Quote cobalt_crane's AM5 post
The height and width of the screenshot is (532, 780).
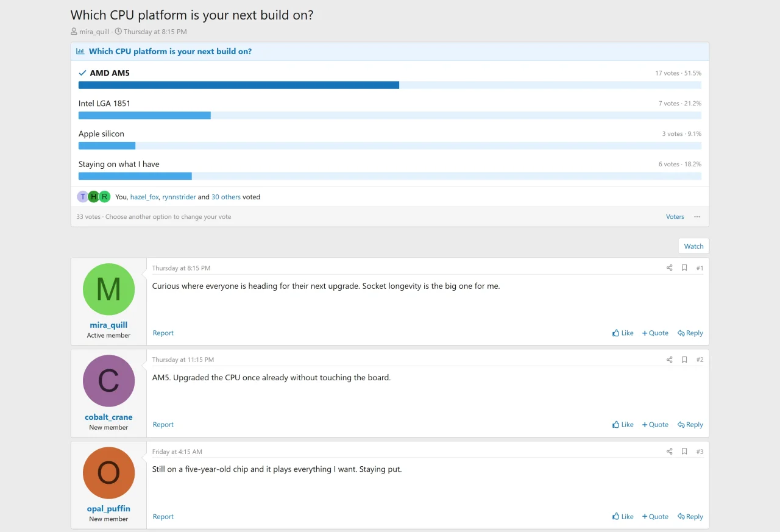pos(655,425)
